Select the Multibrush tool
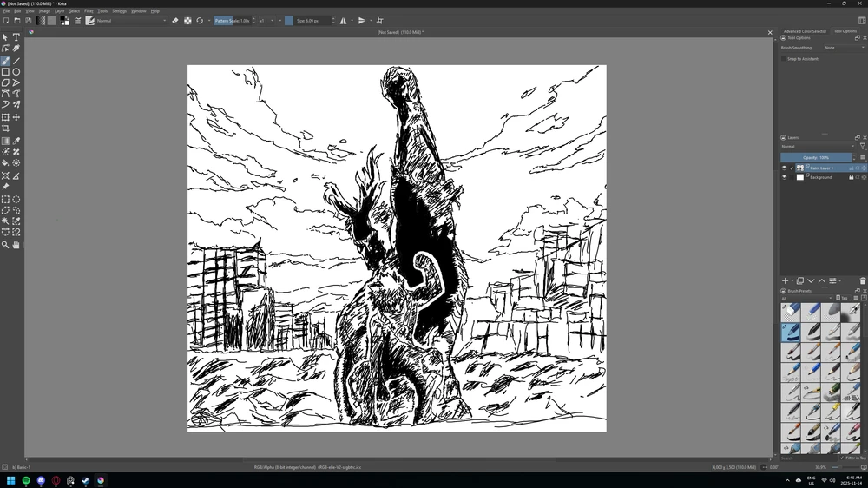Image resolution: width=868 pixels, height=488 pixels. tap(16, 104)
